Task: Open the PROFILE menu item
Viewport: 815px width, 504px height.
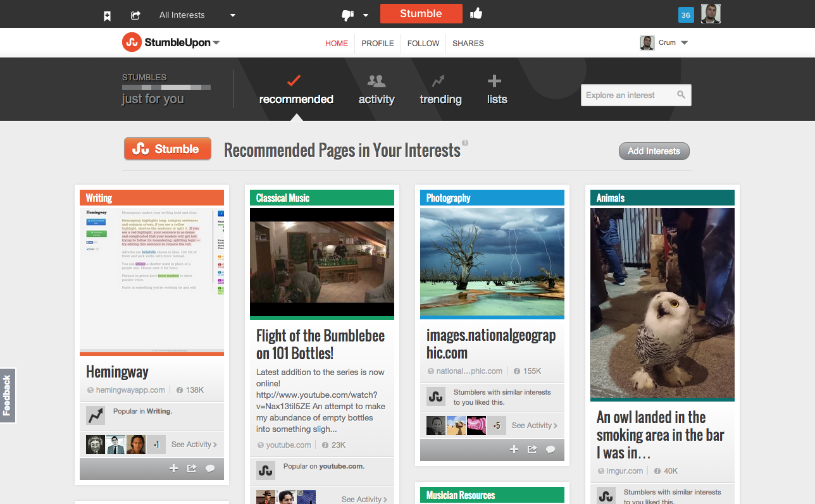Action: tap(378, 44)
